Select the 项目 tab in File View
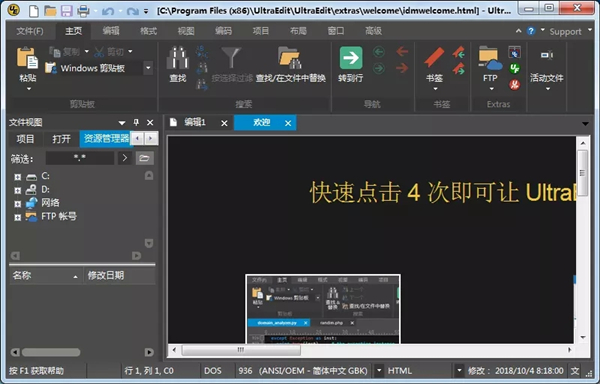600x384 pixels. 25,139
